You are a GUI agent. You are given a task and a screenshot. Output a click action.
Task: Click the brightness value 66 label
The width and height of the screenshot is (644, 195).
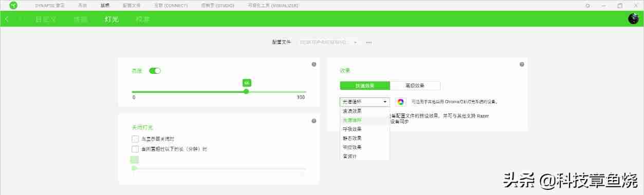(x=247, y=83)
